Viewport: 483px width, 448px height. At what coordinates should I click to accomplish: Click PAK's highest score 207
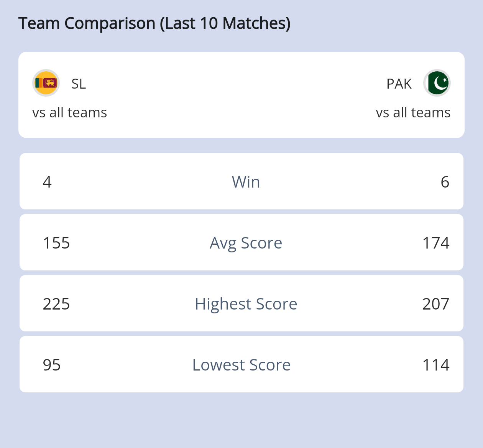click(x=436, y=304)
